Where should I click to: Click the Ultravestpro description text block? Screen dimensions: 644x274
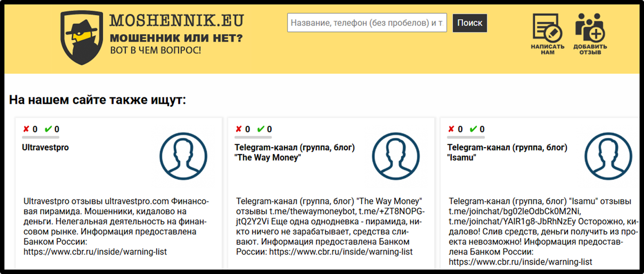[116, 227]
